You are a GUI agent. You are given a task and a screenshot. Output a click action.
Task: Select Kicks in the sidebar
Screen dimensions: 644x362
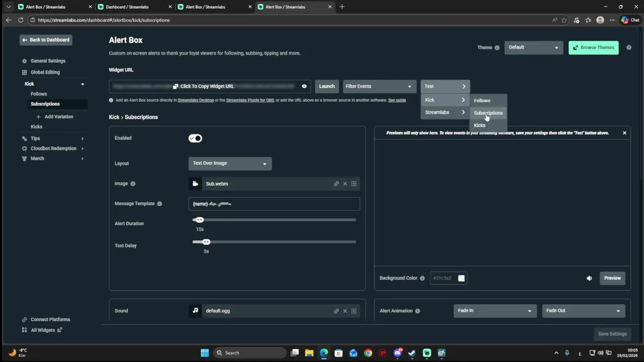pos(36,127)
